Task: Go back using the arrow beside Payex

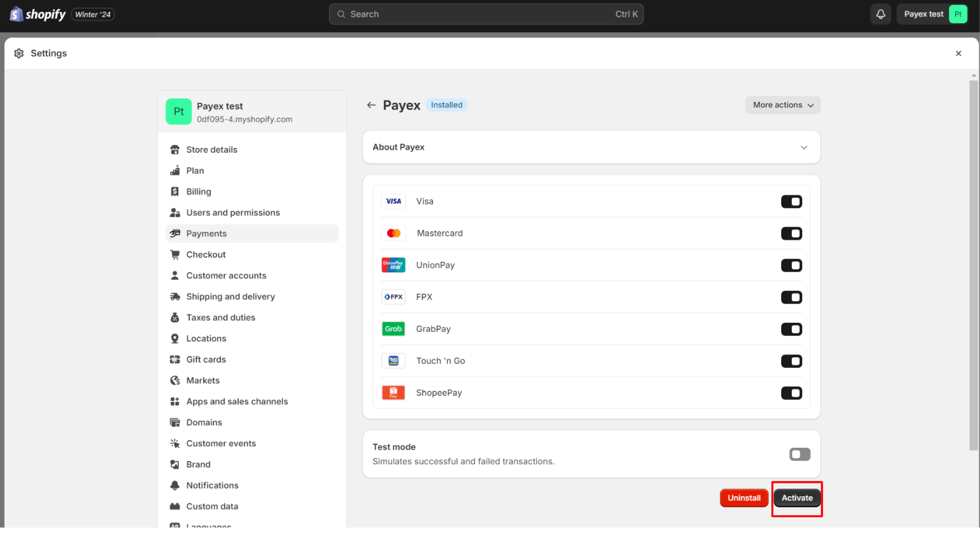Action: click(371, 105)
